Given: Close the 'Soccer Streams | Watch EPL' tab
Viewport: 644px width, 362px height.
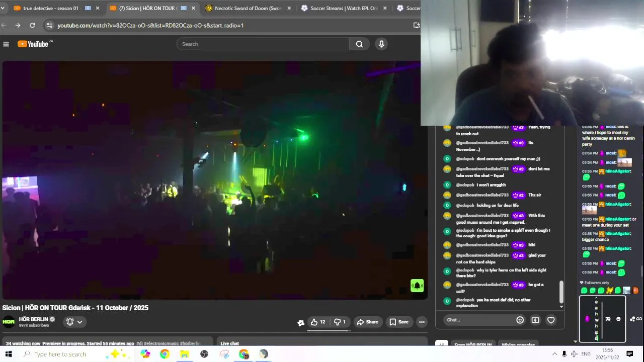Looking at the screenshot, I should click(x=385, y=8).
